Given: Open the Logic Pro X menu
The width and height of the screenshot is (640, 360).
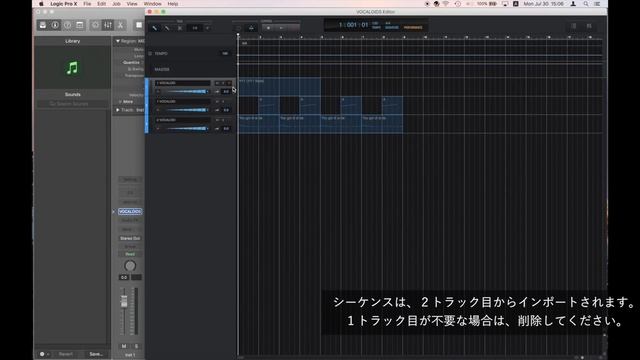Looking at the screenshot, I should tap(64, 4).
